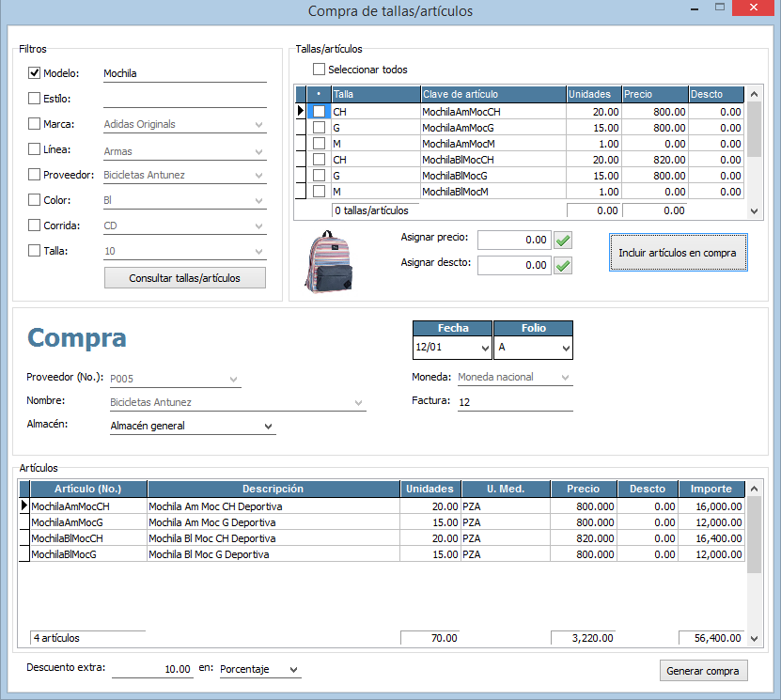Image resolution: width=781 pixels, height=700 pixels.
Task: Click the Descripción column header in Artículos
Action: 273,490
